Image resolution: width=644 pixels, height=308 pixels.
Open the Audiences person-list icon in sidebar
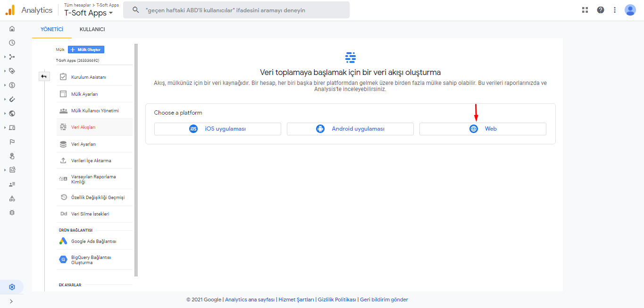(x=12, y=184)
